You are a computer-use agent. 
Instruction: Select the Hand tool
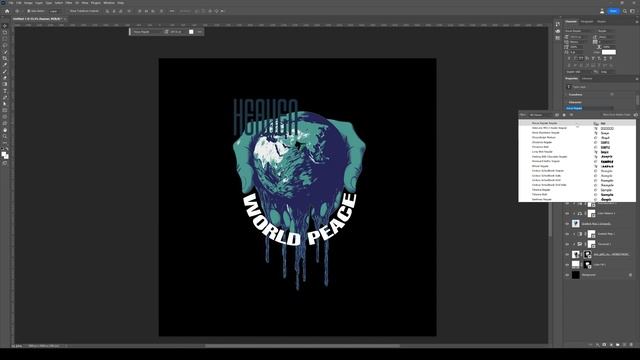point(5,130)
